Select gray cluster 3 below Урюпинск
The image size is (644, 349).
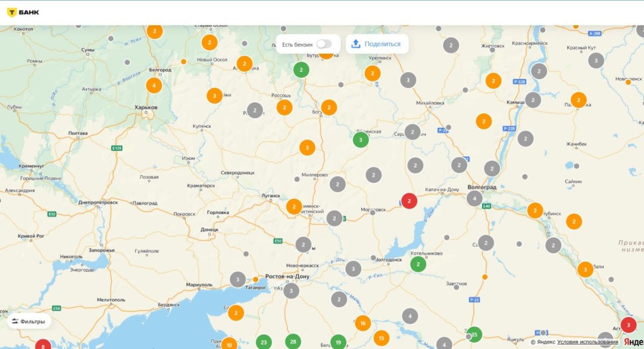click(x=408, y=80)
